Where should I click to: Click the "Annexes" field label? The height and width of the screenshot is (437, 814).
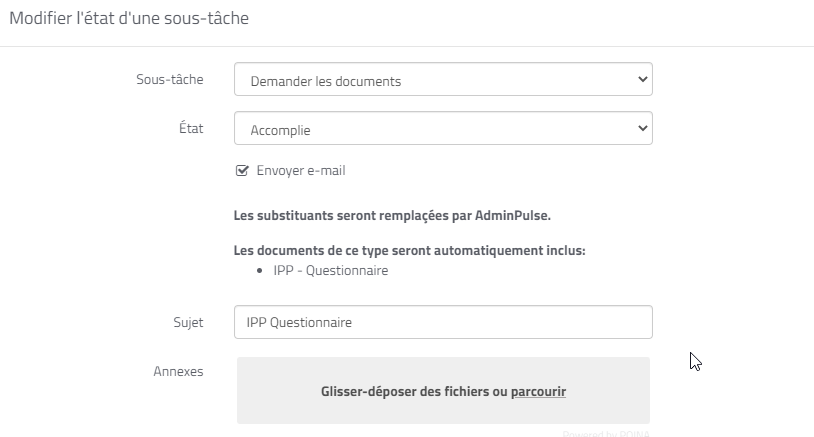click(x=178, y=371)
